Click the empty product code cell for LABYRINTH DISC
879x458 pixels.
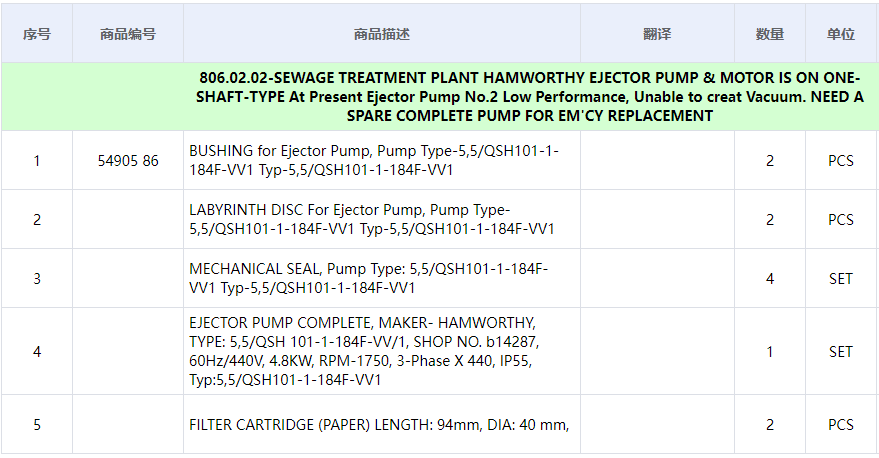(128, 220)
